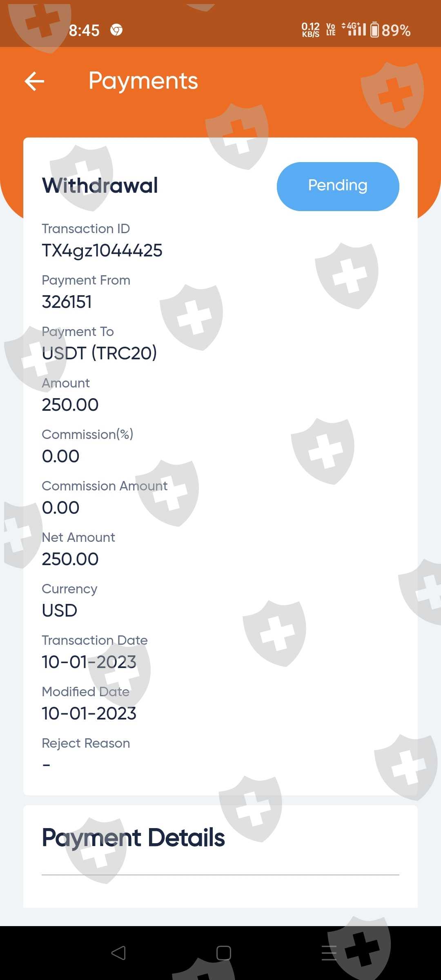Tap the 8:45 clock in status bar
The width and height of the screenshot is (441, 980).
pos(84,30)
